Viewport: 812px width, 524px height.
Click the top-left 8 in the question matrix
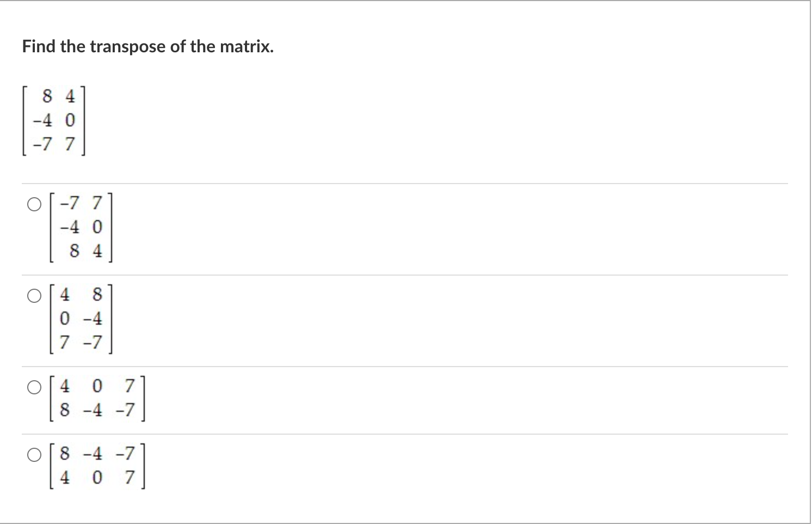(x=47, y=96)
